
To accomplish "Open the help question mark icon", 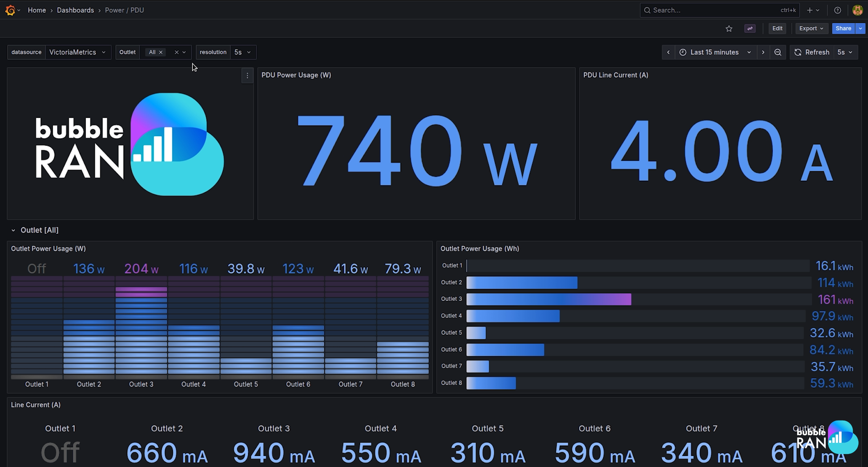I will click(837, 10).
